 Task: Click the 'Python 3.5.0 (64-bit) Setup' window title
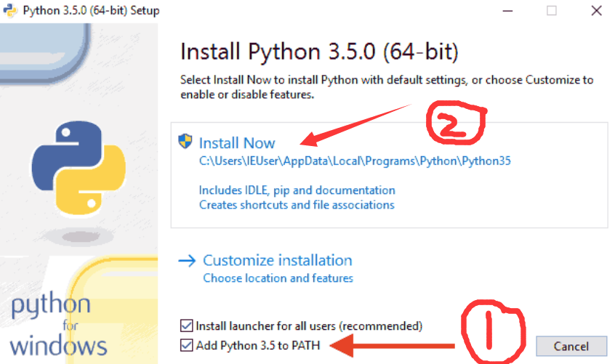point(91,11)
